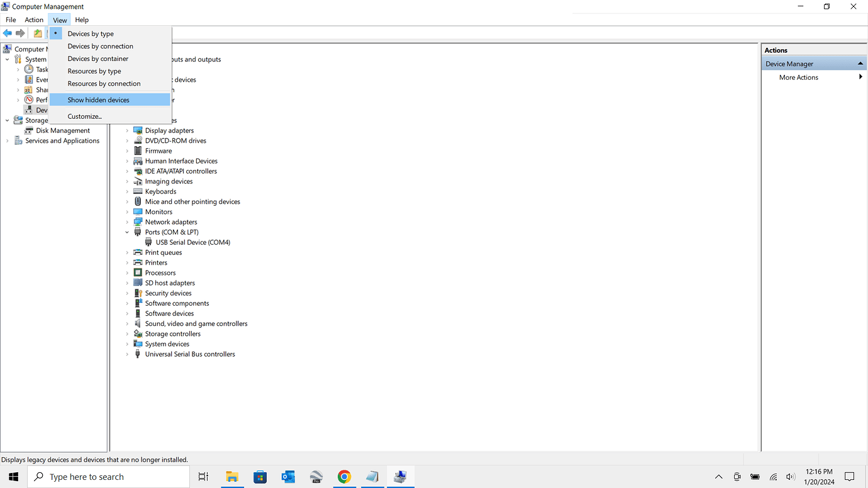
Task: Open the File menu
Action: point(11,20)
